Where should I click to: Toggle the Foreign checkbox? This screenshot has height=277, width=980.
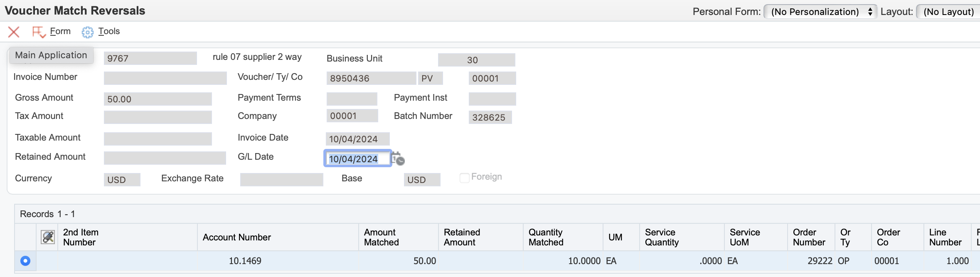point(464,178)
